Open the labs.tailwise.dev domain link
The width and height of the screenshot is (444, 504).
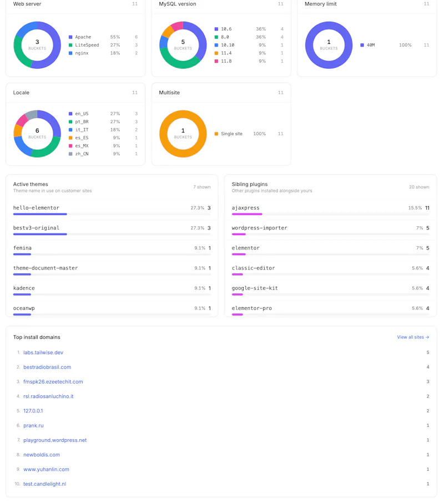point(43,353)
